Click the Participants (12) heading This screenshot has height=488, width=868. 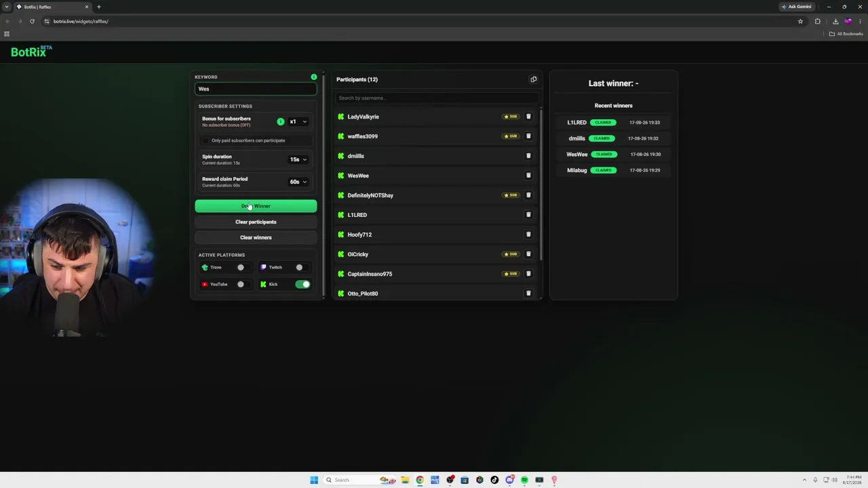coord(357,79)
